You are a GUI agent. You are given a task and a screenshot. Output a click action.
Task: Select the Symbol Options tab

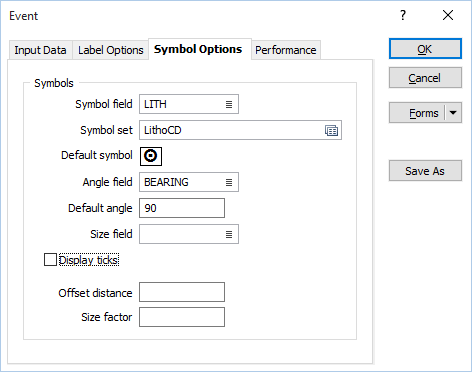[200, 49]
